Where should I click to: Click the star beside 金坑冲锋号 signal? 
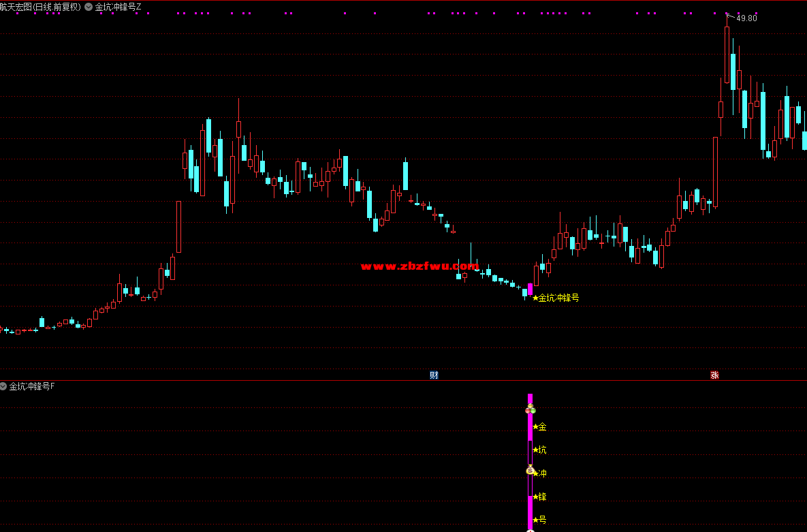pos(535,298)
